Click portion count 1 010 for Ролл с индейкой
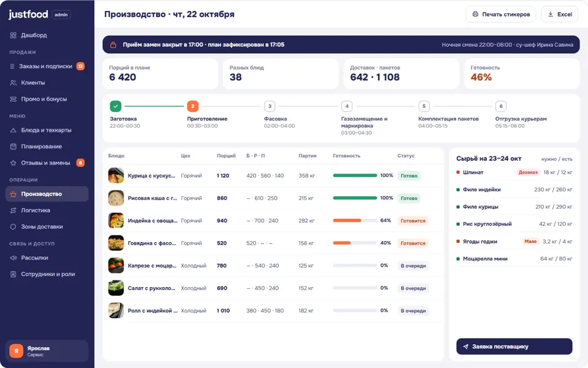Image resolution: width=588 pixels, height=368 pixels. 223,311
